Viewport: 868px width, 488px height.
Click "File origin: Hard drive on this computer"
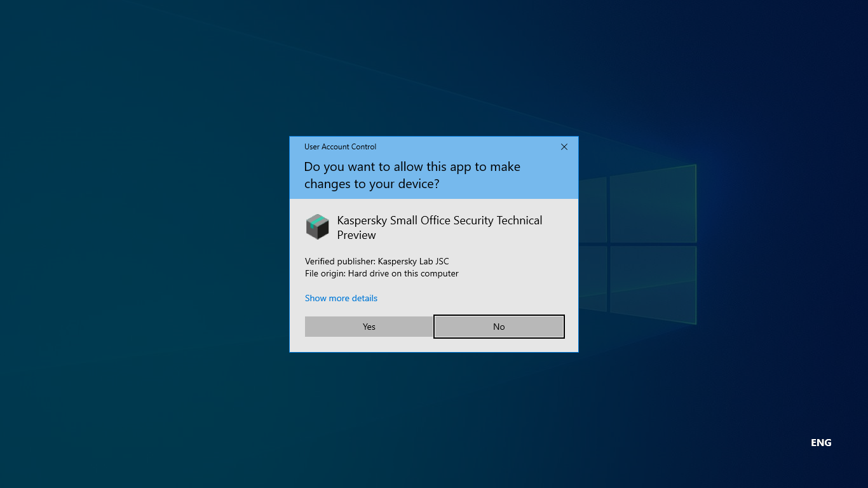[382, 273]
